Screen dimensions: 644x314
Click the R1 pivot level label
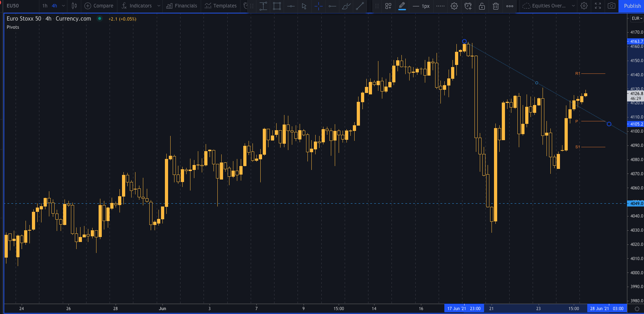pos(577,73)
